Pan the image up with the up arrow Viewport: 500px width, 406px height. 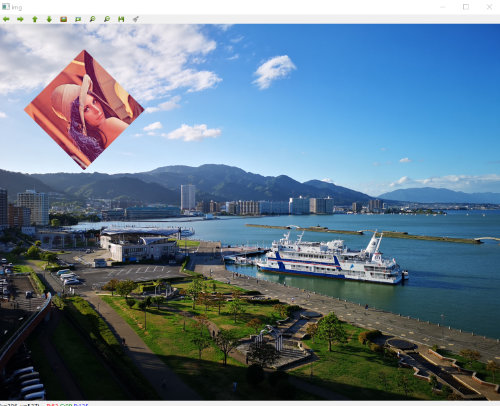35,19
